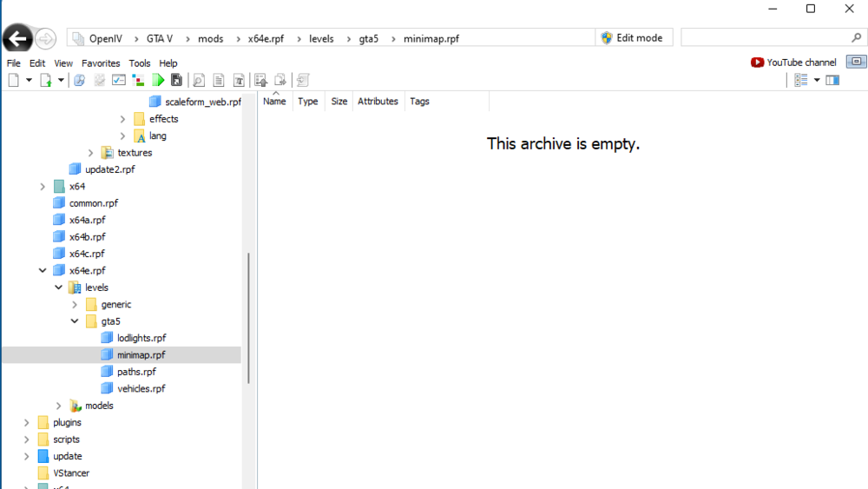Select scaleform_web.rpf in the tree
The height and width of the screenshot is (489, 868).
[202, 102]
